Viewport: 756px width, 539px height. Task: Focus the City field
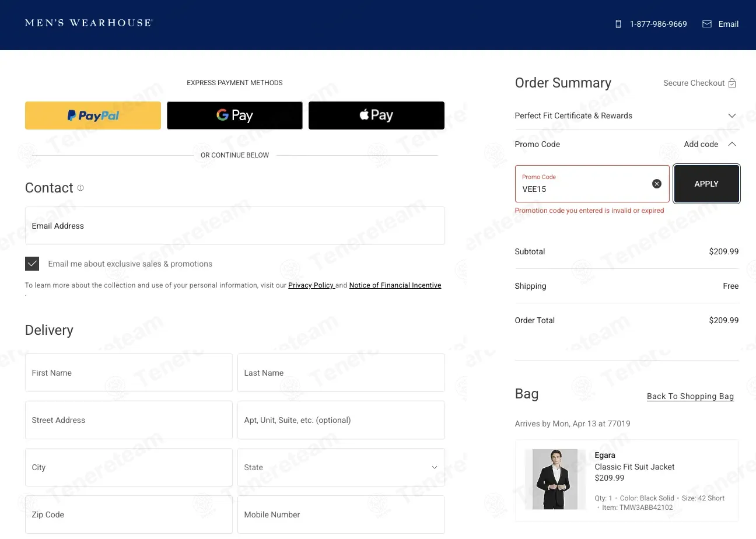[x=129, y=467]
